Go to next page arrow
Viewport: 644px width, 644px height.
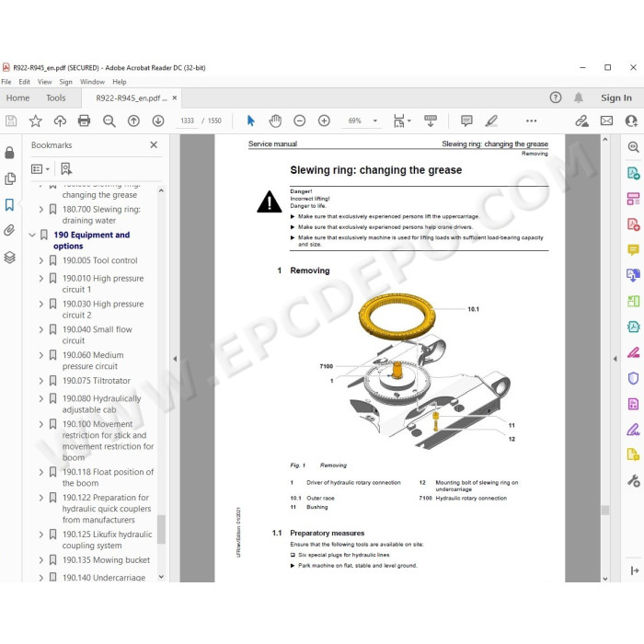click(x=158, y=121)
